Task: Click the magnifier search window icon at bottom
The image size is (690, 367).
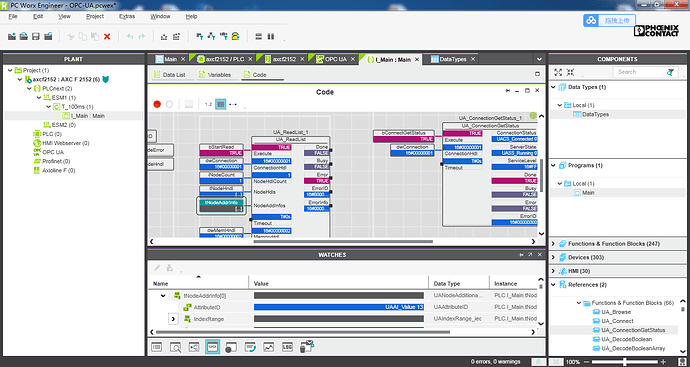Action: 175,347
